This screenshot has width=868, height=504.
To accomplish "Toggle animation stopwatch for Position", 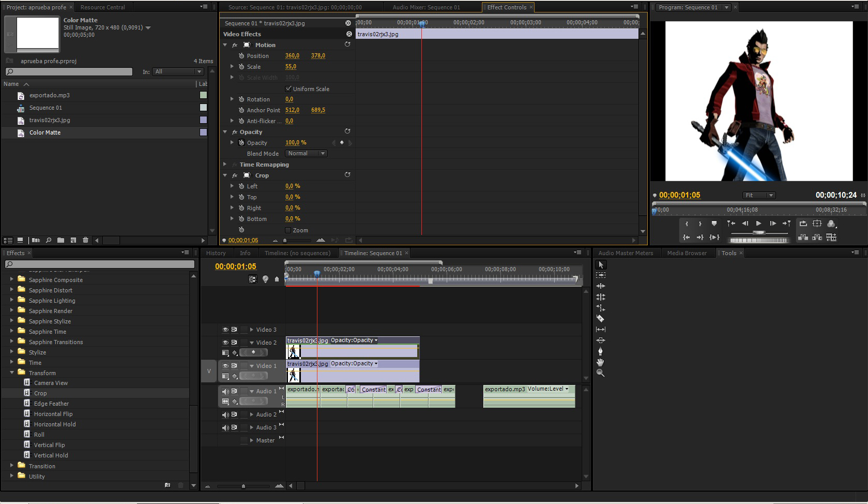I will point(241,56).
